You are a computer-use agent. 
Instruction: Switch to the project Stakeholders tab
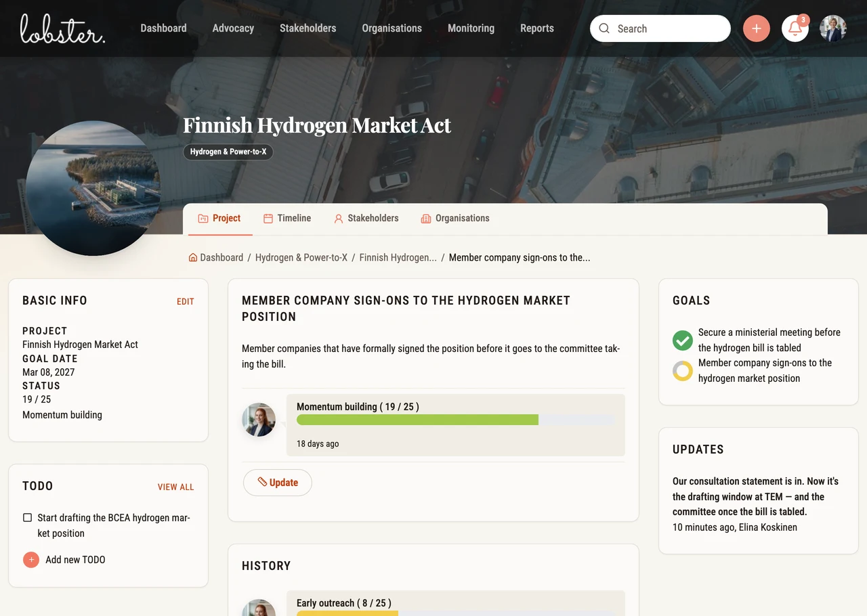(366, 219)
